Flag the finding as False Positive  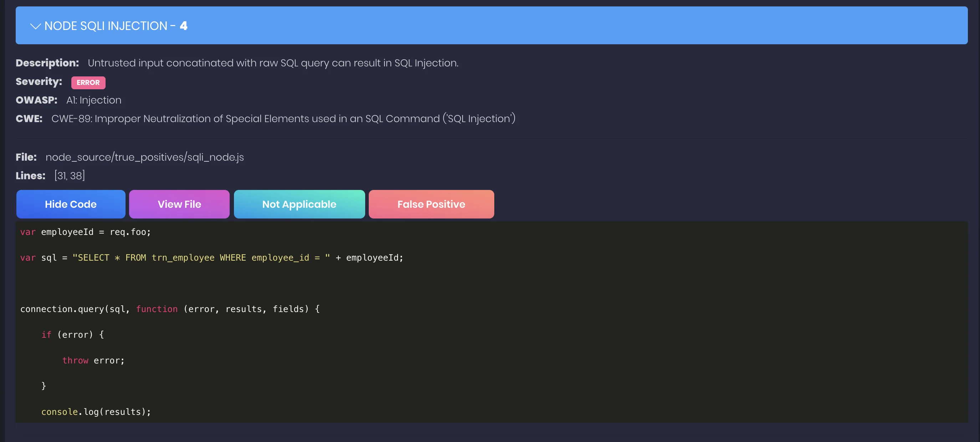431,204
